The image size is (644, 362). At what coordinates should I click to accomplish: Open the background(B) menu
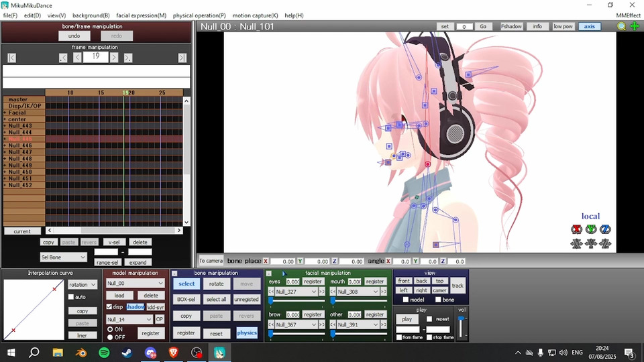pos(91,15)
